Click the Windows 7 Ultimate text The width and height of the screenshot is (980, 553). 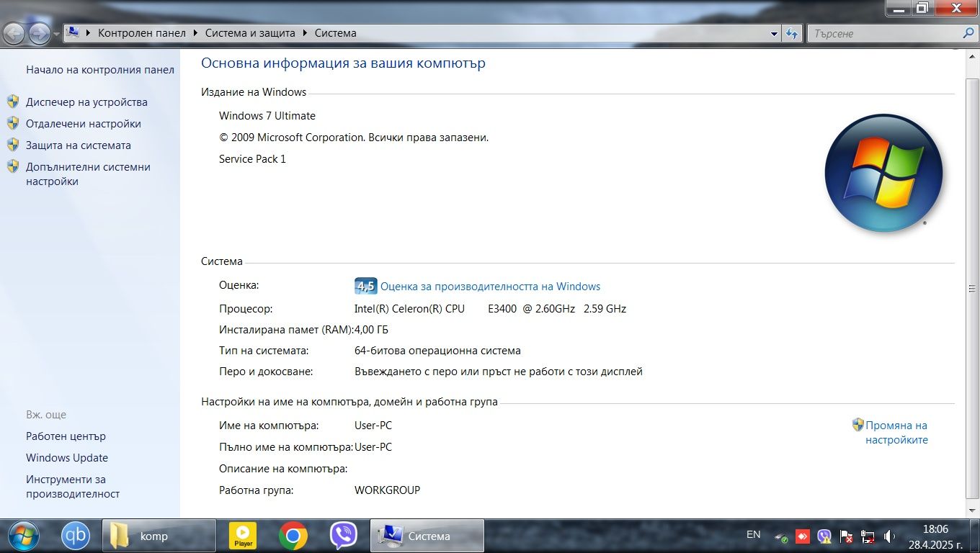[x=267, y=116]
